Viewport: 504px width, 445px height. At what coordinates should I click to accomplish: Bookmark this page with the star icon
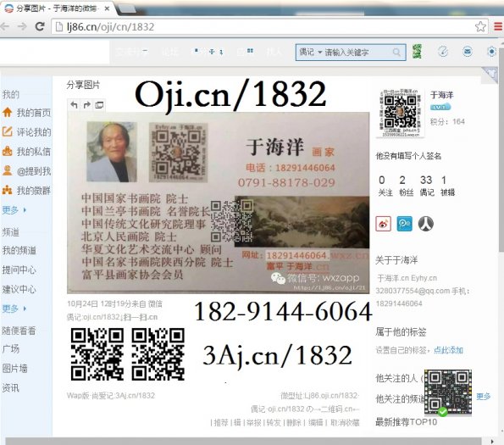[480, 26]
